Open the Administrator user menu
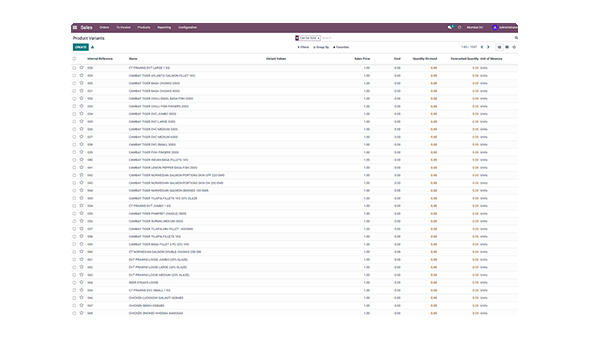The width and height of the screenshot is (590, 360). point(505,27)
